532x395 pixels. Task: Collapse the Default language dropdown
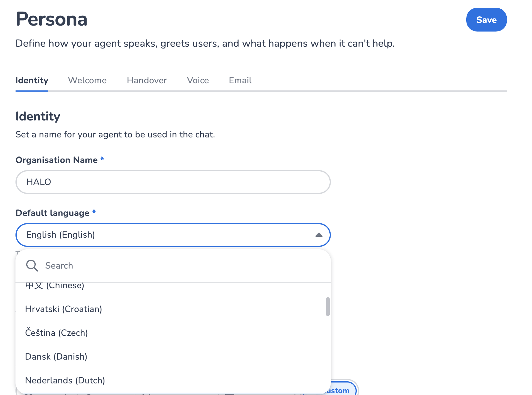tap(173, 235)
